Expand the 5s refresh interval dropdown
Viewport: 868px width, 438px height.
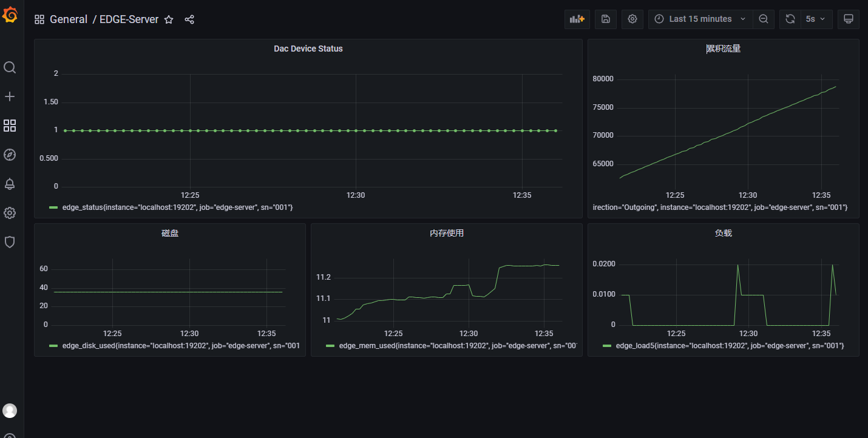[x=816, y=19]
